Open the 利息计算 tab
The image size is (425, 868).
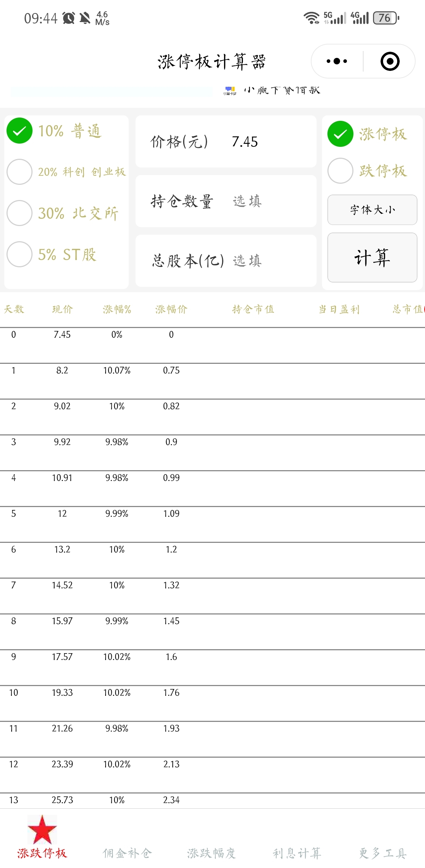point(297,853)
